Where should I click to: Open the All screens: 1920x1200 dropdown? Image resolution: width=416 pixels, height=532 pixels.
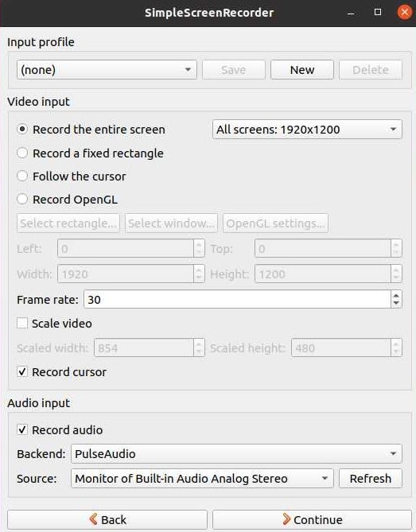pyautogui.click(x=307, y=130)
